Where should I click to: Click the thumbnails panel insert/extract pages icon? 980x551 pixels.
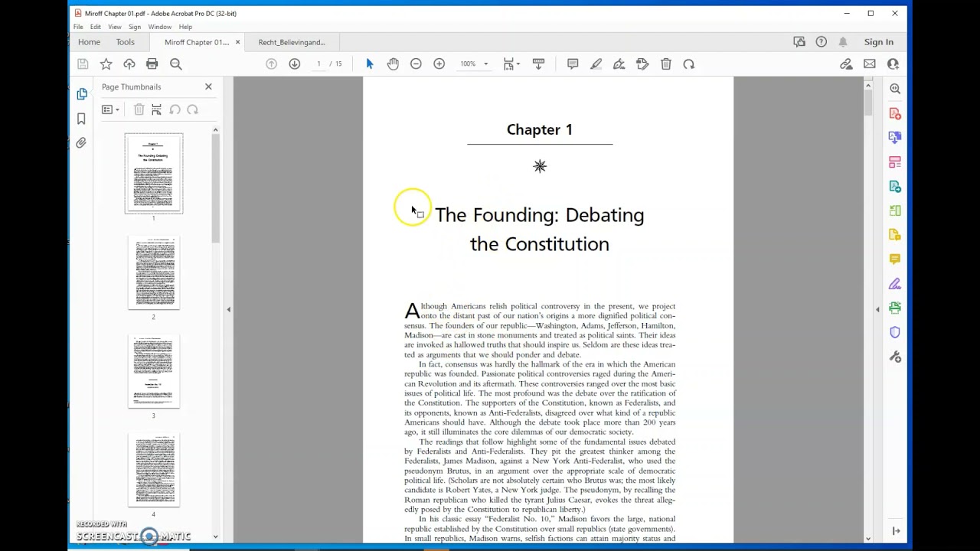coord(156,110)
